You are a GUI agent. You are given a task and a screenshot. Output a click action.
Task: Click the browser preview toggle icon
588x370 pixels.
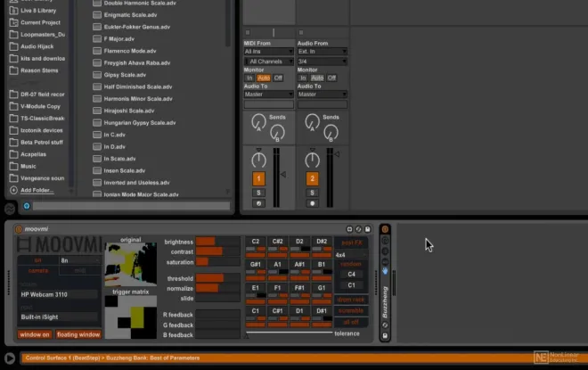click(x=27, y=206)
